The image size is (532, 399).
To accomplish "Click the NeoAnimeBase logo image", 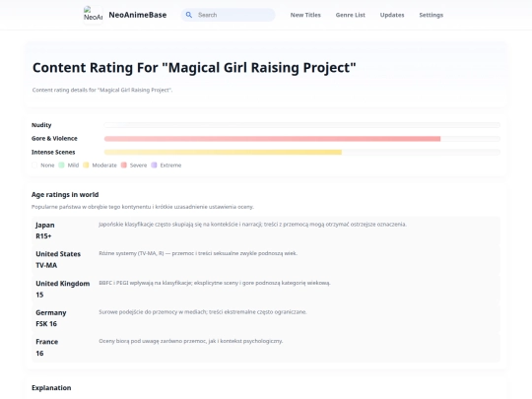I will 93,15.
